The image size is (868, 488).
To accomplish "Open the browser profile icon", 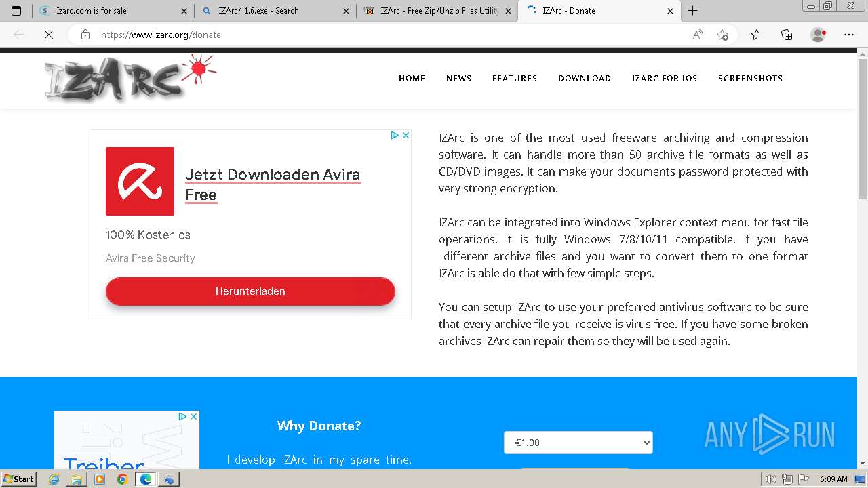I will click(x=818, y=35).
